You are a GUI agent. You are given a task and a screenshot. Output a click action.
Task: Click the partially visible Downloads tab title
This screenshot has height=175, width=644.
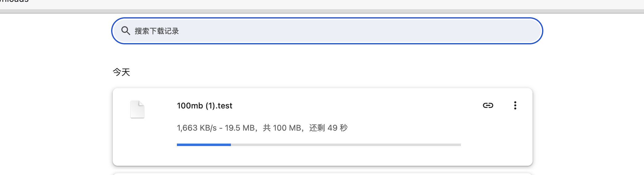[x=14, y=1]
